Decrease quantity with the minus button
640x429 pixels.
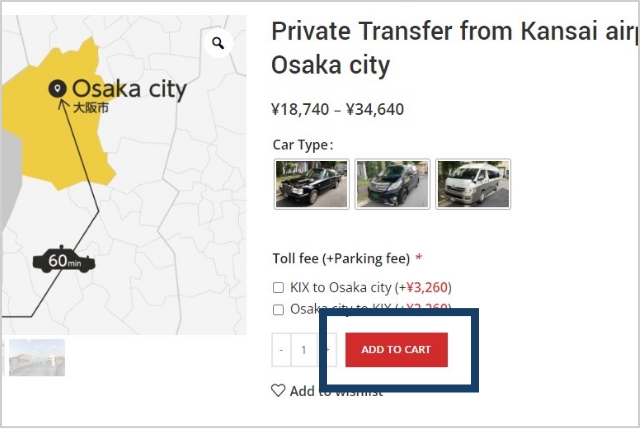(281, 350)
